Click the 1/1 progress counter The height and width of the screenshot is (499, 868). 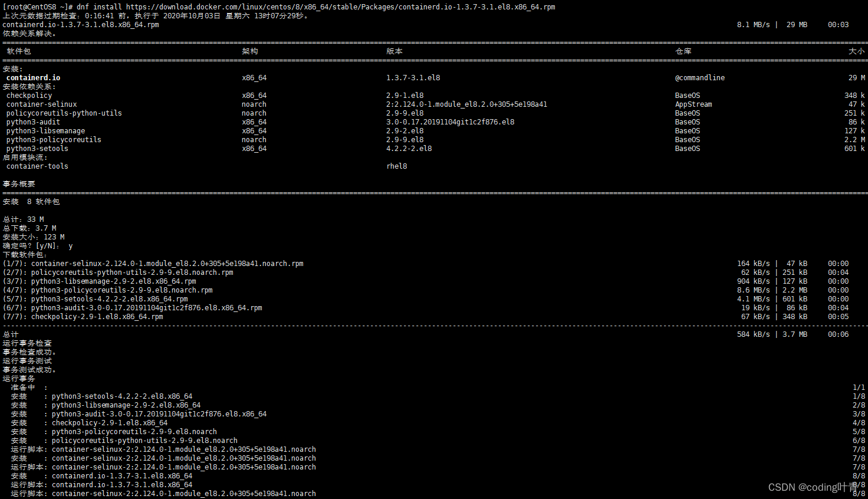(859, 388)
